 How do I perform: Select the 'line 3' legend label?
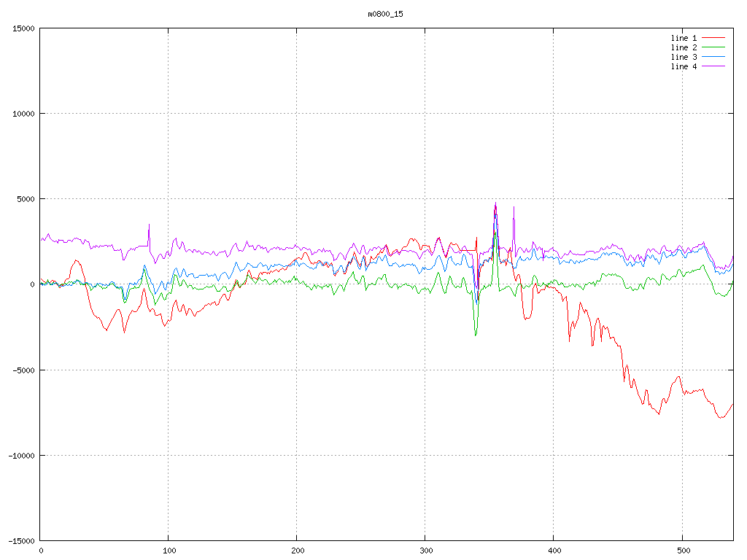tap(684, 57)
